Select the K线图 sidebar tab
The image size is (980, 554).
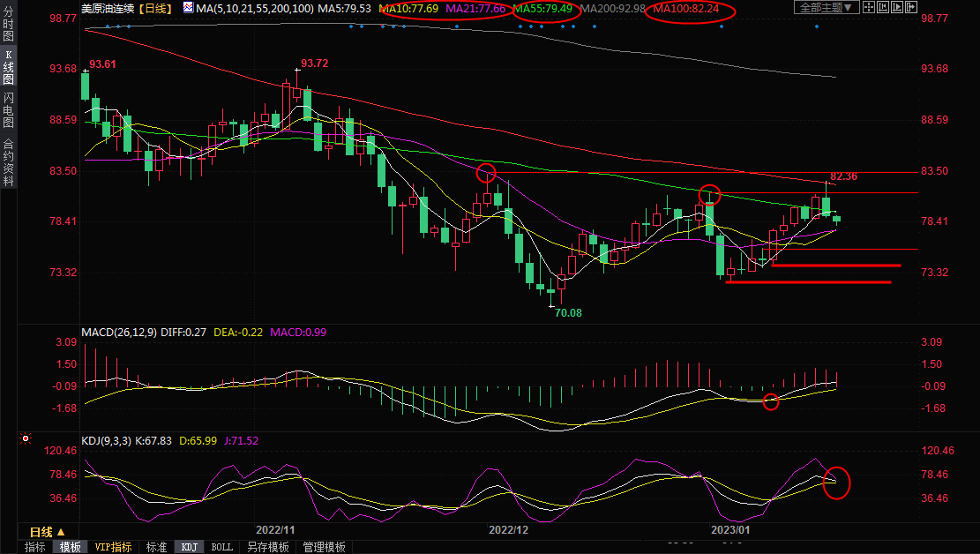click(x=8, y=67)
